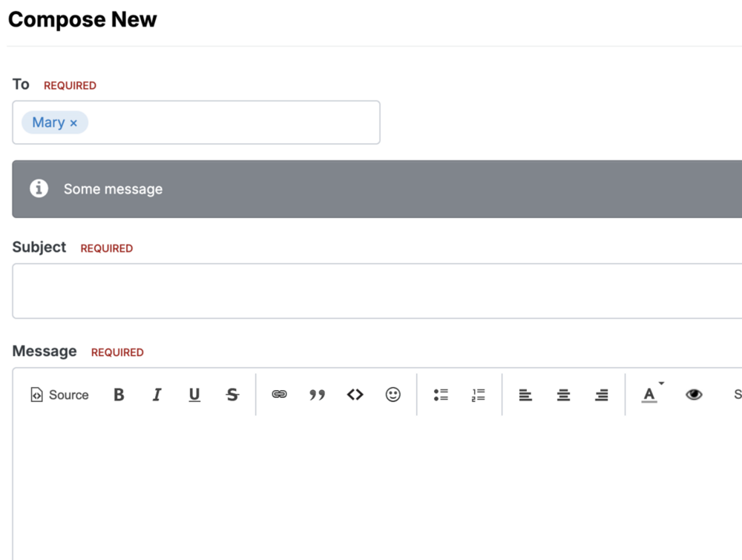Click inside the To recipients field

point(196,122)
